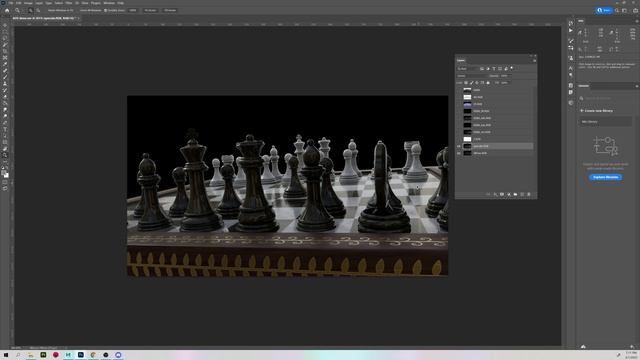
Task: Open the blend mode dropdown in Layers
Action: (x=472, y=76)
